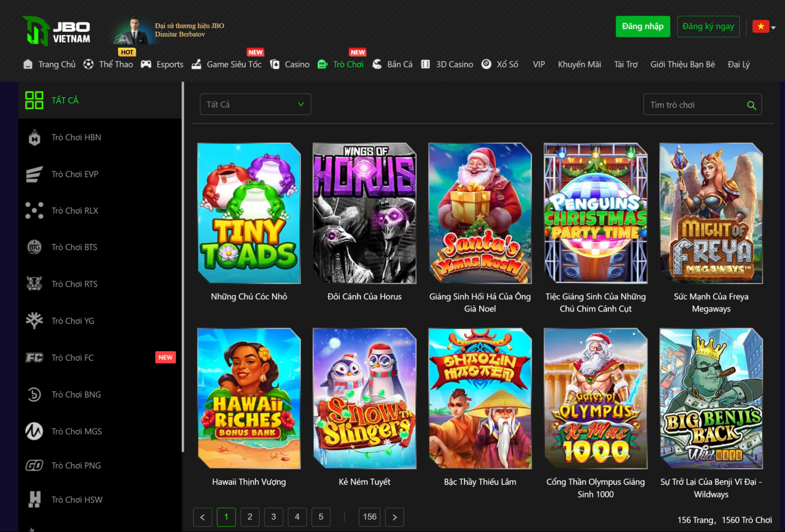Click the MGS provider icon
The image size is (785, 532).
point(34,431)
